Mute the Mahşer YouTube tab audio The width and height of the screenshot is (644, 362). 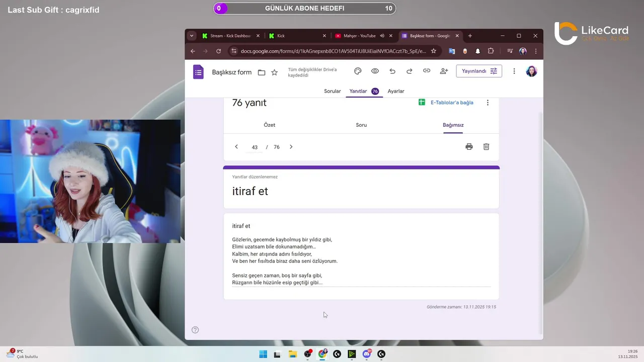(x=382, y=36)
